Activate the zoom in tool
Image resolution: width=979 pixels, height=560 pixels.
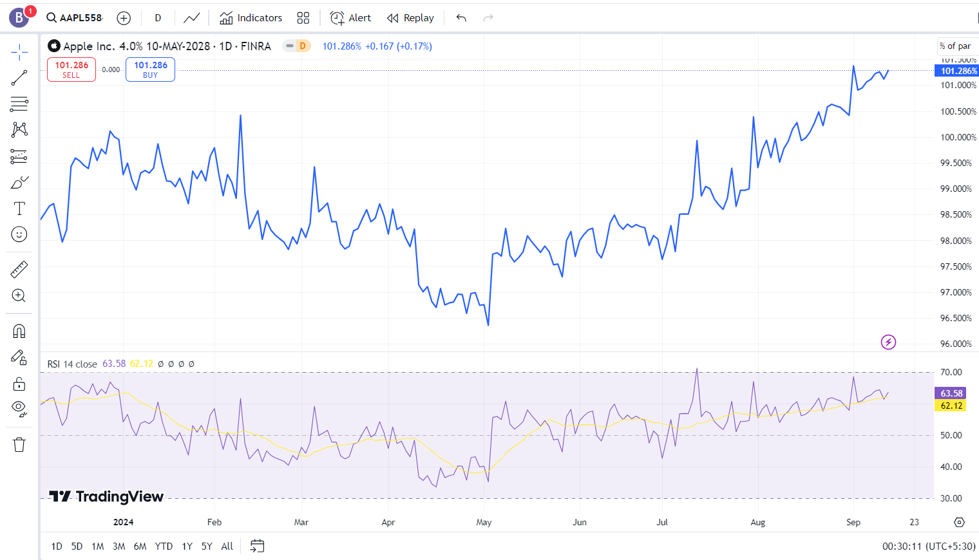coord(19,295)
